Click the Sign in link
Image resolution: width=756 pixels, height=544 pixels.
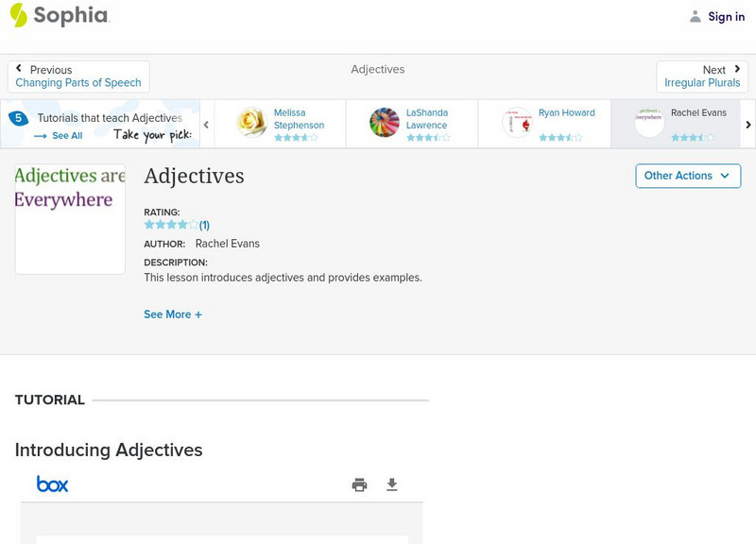[724, 16]
